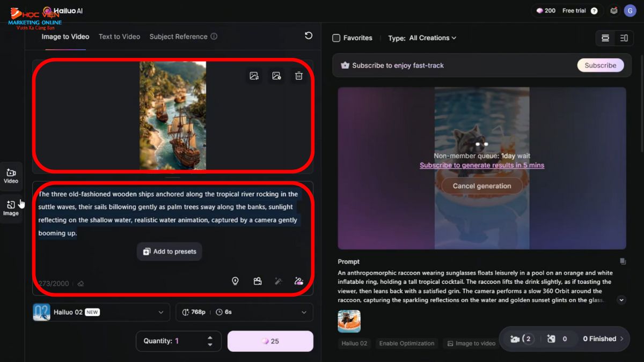The image size is (644, 362).
Task: Click the uploaded ships image preview
Action: pos(173,115)
